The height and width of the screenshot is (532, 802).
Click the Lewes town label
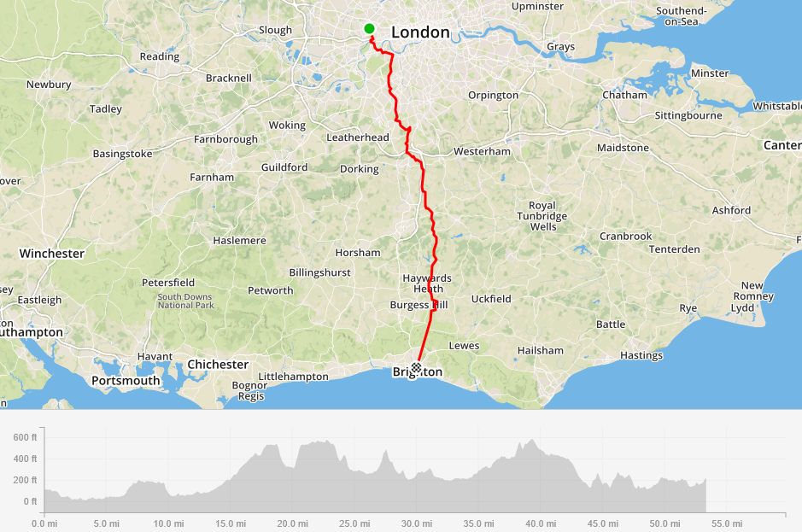(x=464, y=346)
